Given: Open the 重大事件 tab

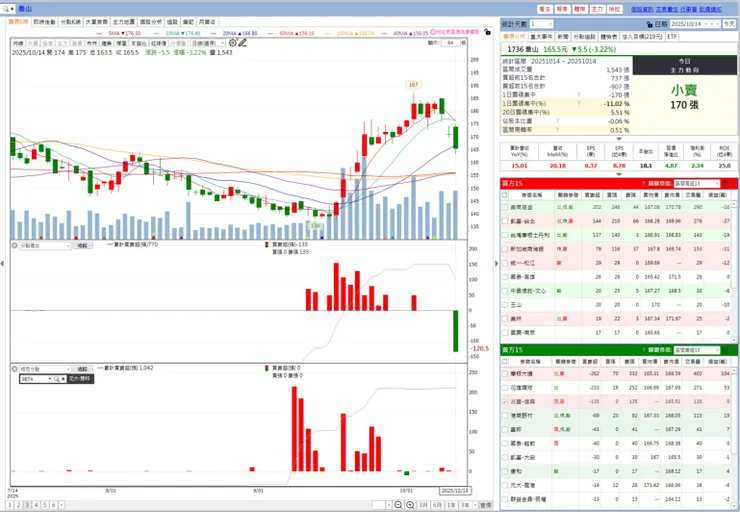Looking at the screenshot, I should [x=541, y=36].
